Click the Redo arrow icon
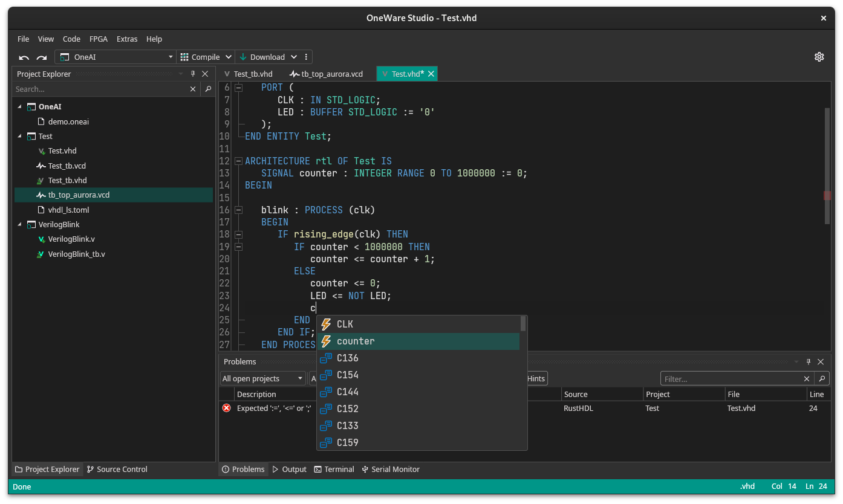Viewport: 843px width, 504px height. [41, 56]
